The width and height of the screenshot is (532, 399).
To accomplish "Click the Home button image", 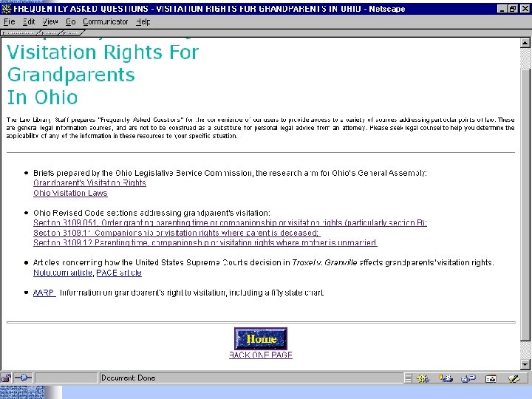I will 261,338.
